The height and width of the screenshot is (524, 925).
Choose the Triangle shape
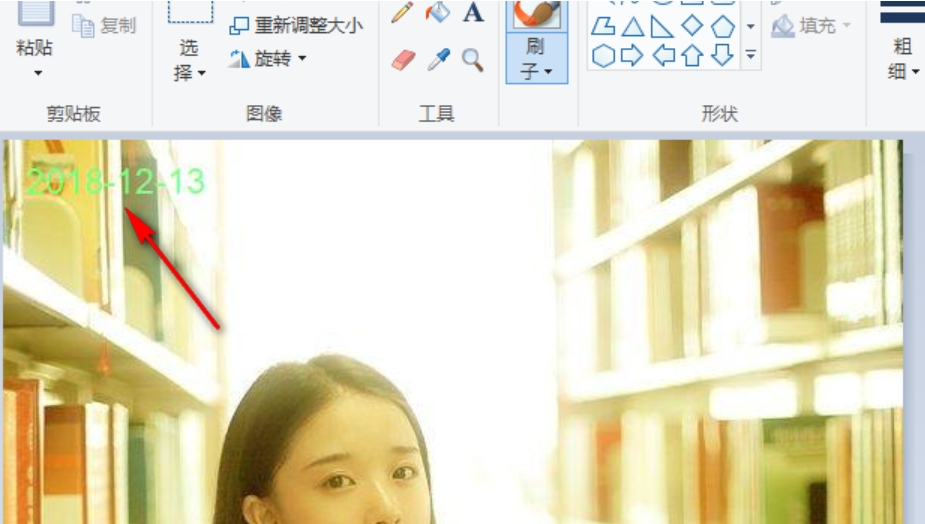click(x=632, y=27)
